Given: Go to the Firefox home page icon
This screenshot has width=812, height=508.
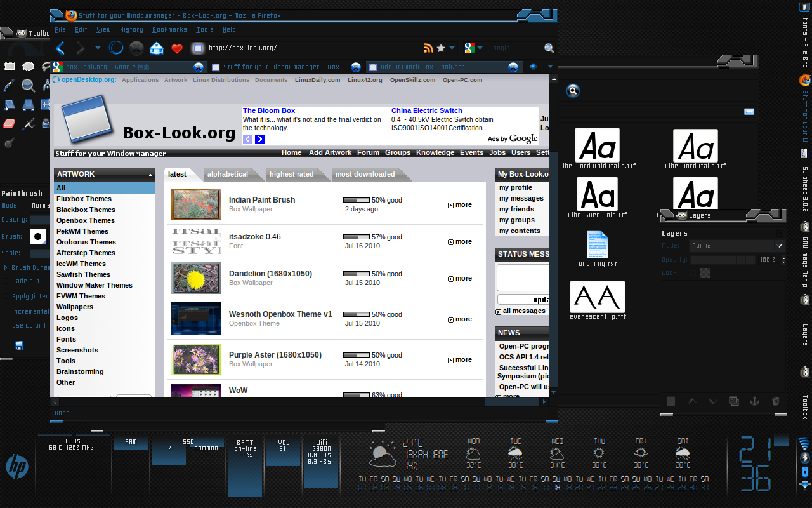Looking at the screenshot, I should (156, 48).
